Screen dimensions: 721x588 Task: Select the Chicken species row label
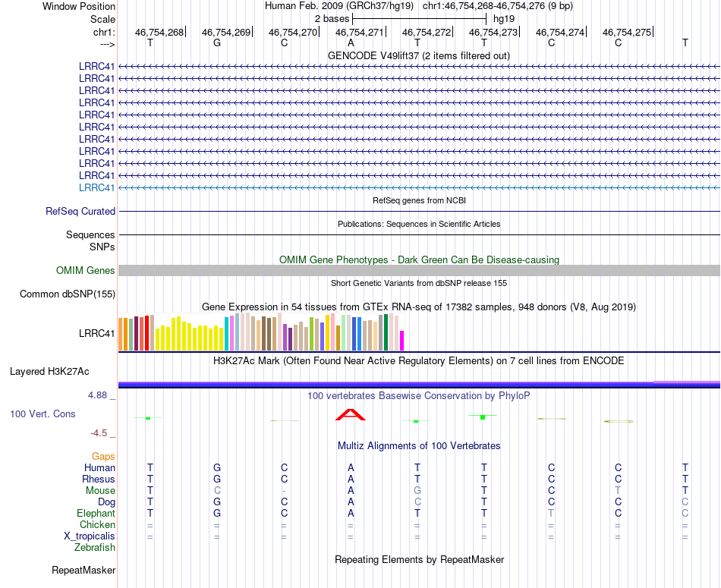(x=97, y=524)
